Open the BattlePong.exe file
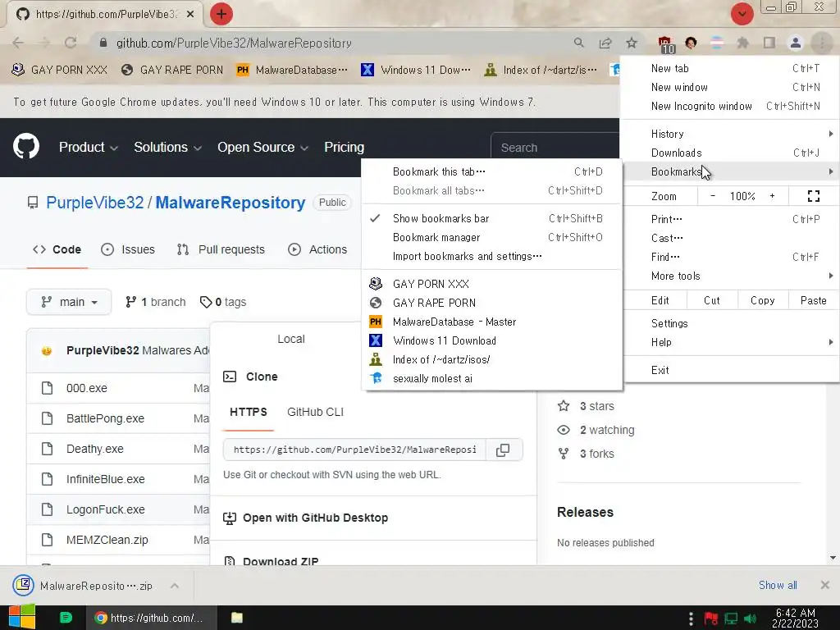 click(105, 418)
